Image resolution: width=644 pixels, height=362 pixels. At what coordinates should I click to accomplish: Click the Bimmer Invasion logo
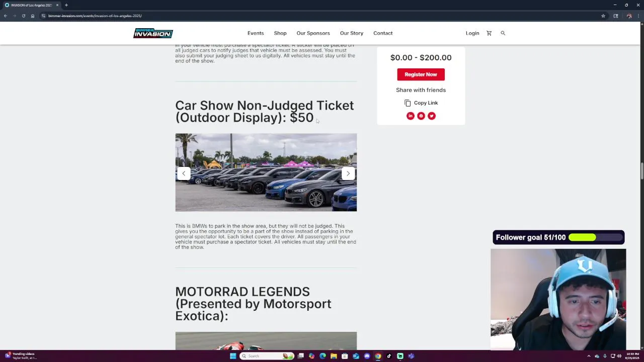[x=153, y=33]
